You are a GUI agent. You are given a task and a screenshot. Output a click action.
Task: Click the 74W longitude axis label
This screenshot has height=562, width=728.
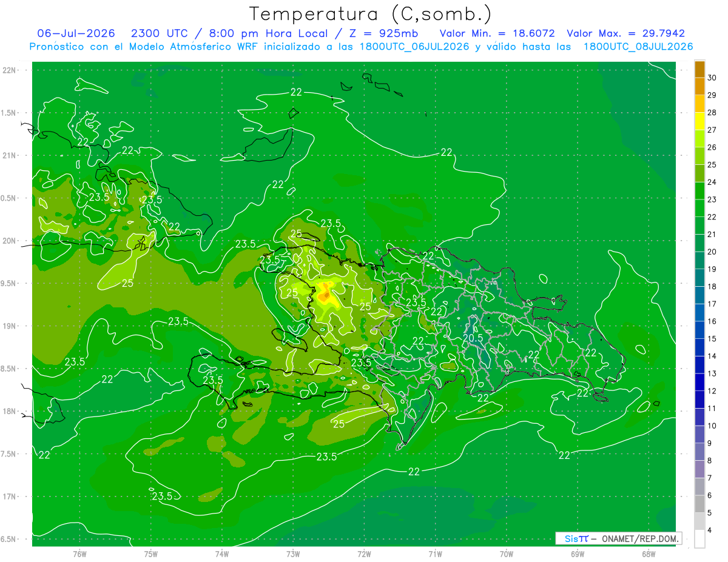pos(222,554)
